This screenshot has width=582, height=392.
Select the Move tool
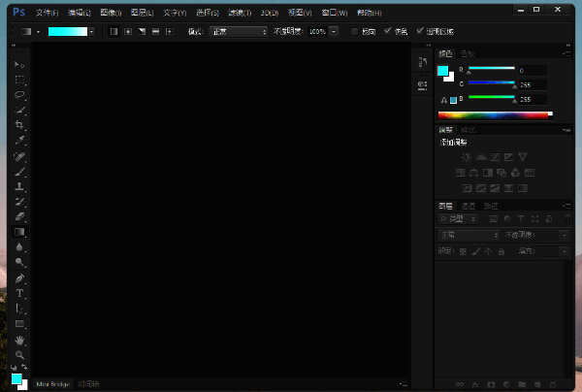pos(19,64)
